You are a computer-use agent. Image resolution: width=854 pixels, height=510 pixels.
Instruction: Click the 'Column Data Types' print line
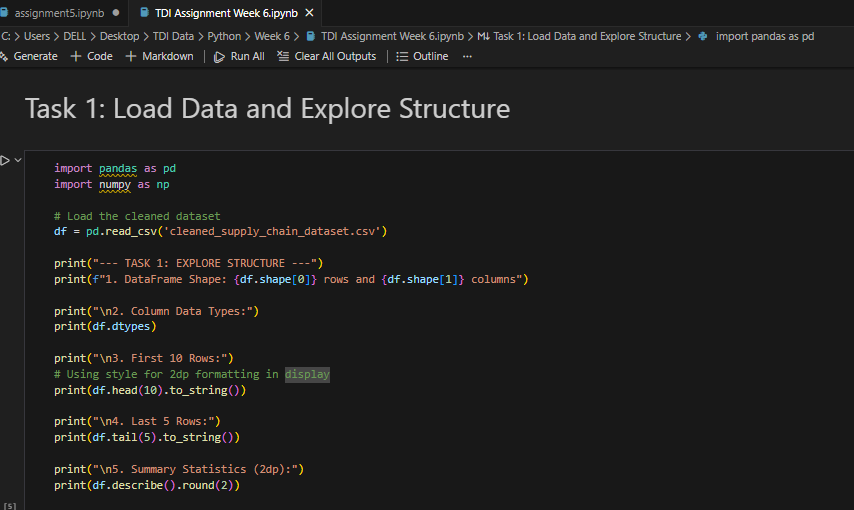point(156,311)
